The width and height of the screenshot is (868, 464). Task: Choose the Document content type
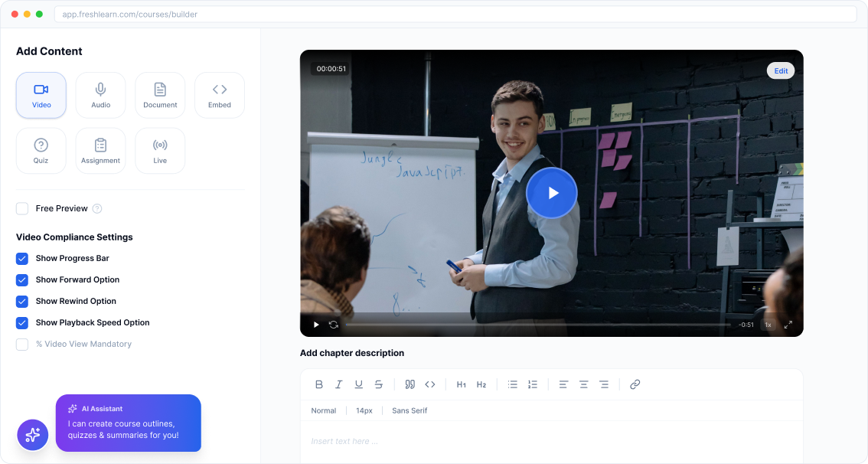click(160, 95)
